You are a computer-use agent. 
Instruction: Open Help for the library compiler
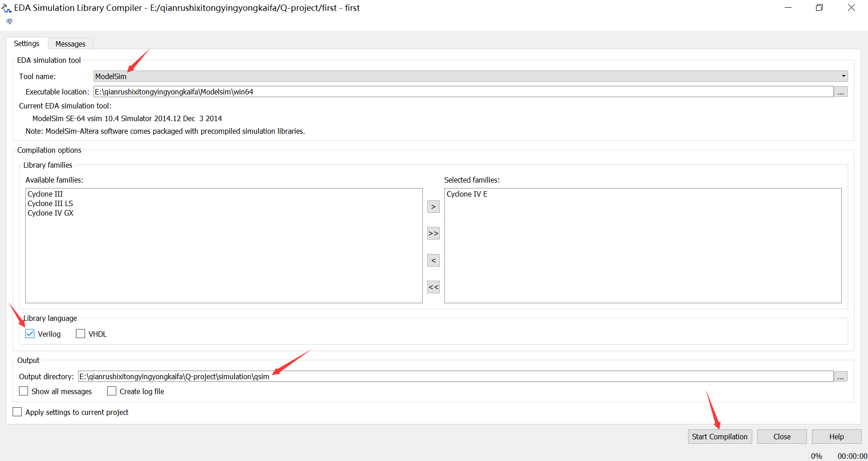pos(836,437)
